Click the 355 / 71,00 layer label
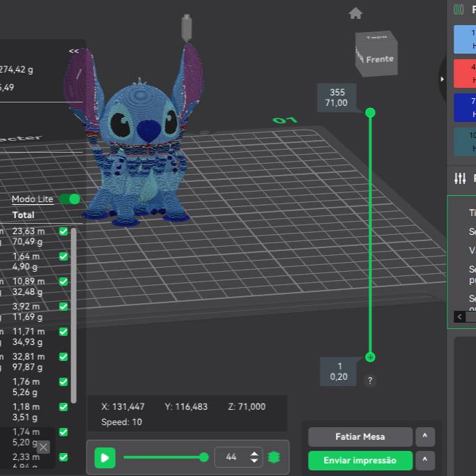The height and width of the screenshot is (476, 476). (337, 98)
